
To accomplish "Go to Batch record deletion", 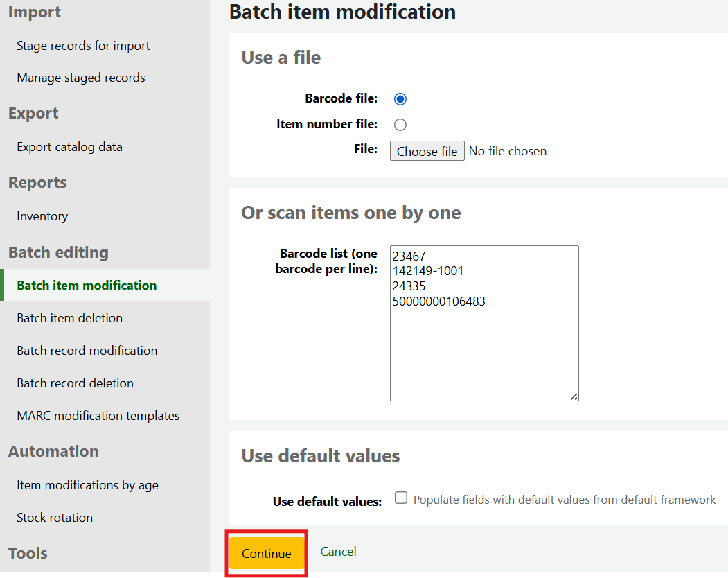I will pos(75,383).
